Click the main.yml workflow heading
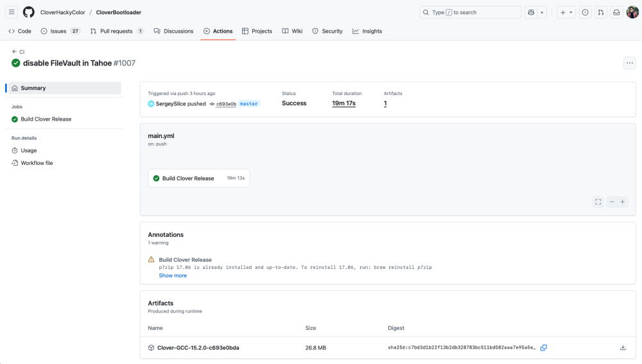 [161, 136]
